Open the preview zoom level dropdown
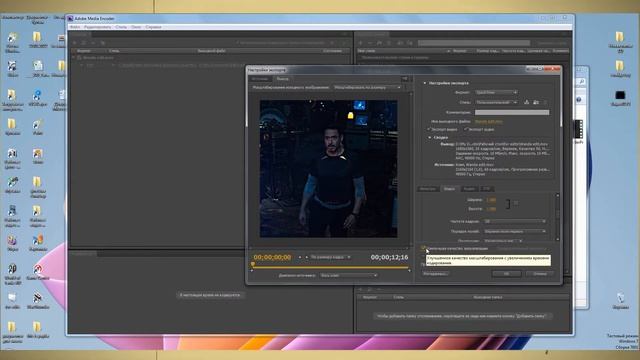 331,257
